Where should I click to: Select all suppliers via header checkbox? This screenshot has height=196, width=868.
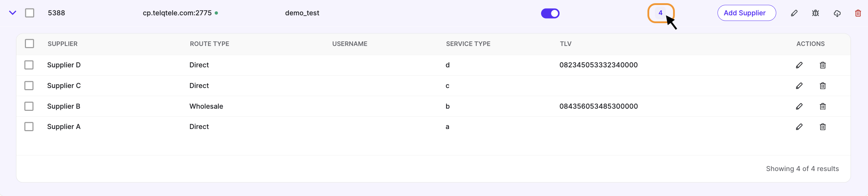pyautogui.click(x=30, y=43)
